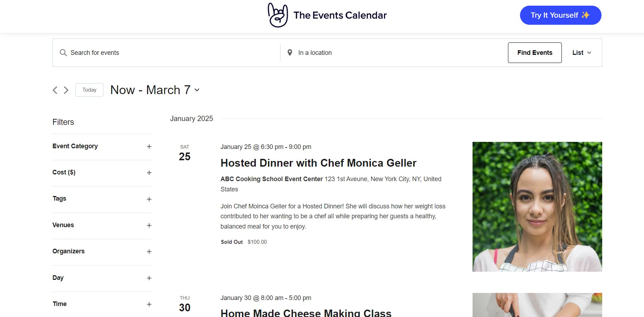Click the location pin icon
Screen dimensions: 644x317
(x=290, y=52)
